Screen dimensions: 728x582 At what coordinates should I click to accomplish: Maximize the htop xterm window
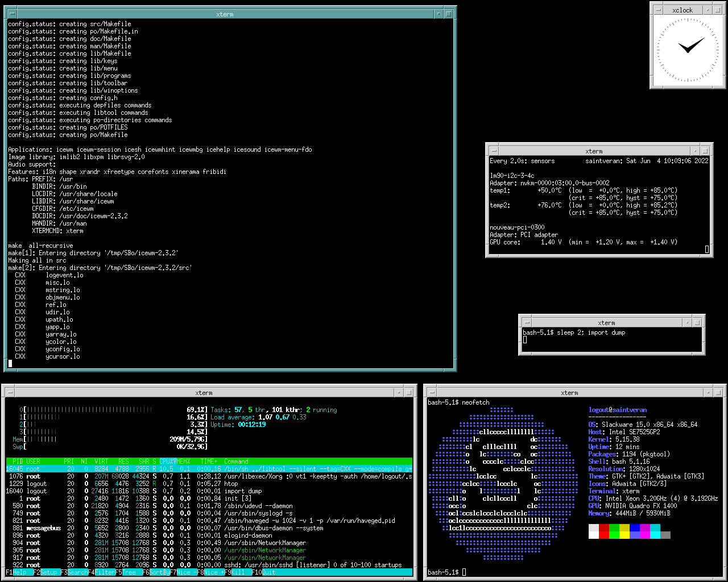[408, 392]
